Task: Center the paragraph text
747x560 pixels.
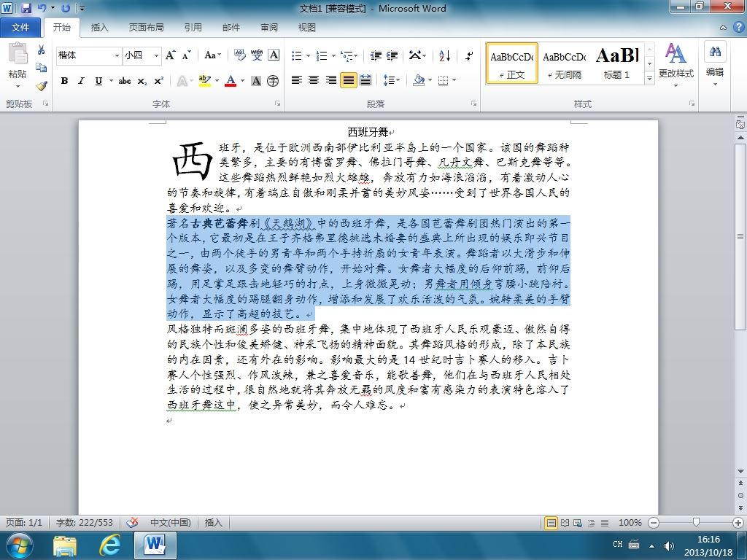Action: click(314, 80)
